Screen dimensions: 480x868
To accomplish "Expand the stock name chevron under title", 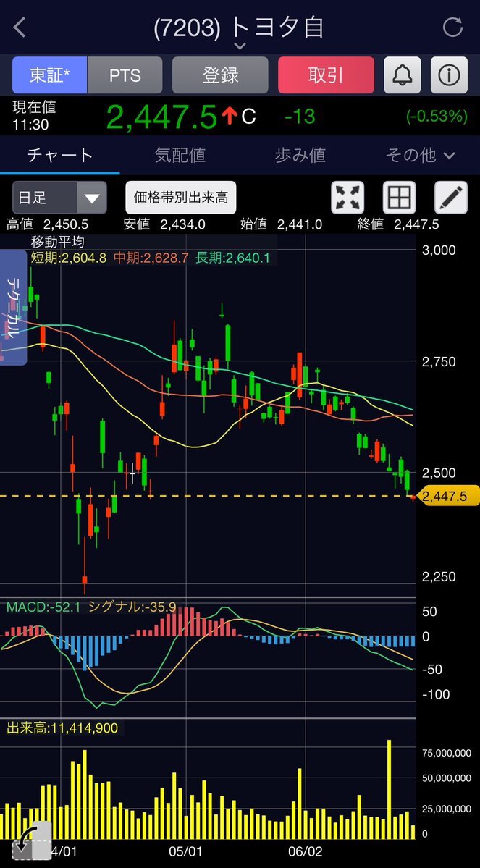I will point(240,46).
